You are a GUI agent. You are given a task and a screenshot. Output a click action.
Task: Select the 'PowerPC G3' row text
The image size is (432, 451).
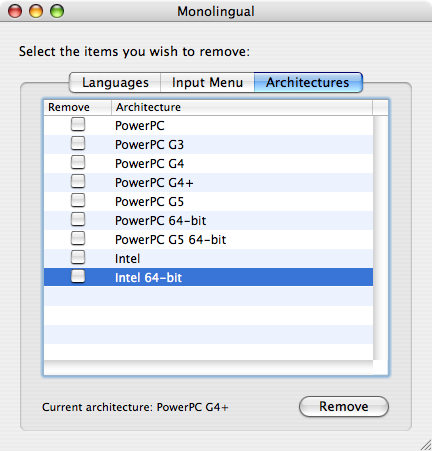[x=149, y=145]
